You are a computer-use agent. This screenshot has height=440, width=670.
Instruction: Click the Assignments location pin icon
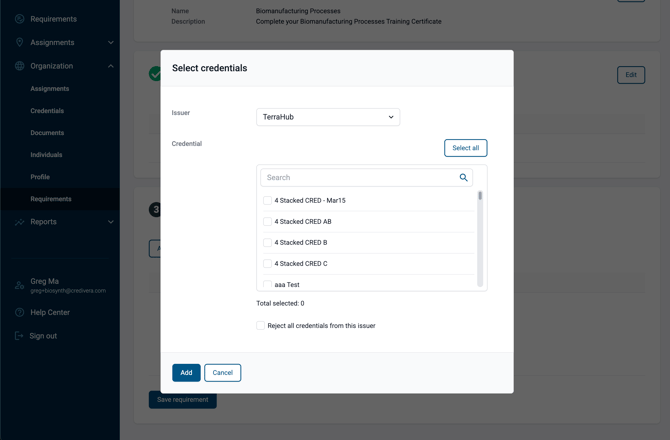pyautogui.click(x=19, y=42)
